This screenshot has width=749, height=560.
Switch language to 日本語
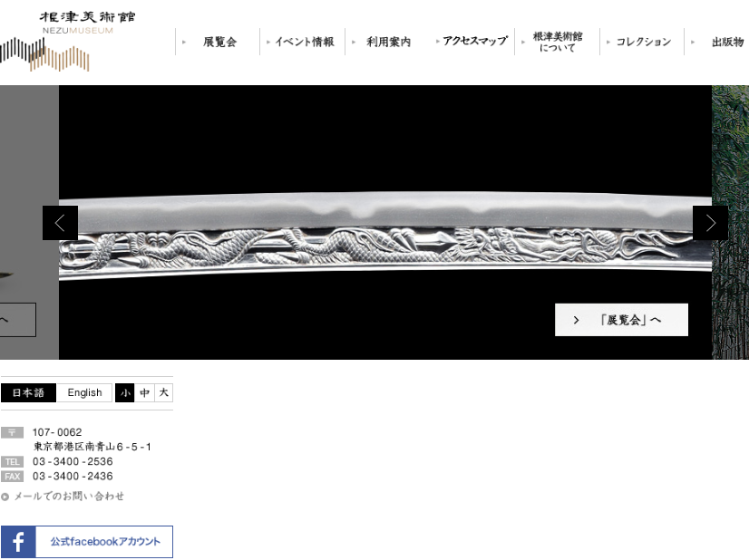click(28, 393)
